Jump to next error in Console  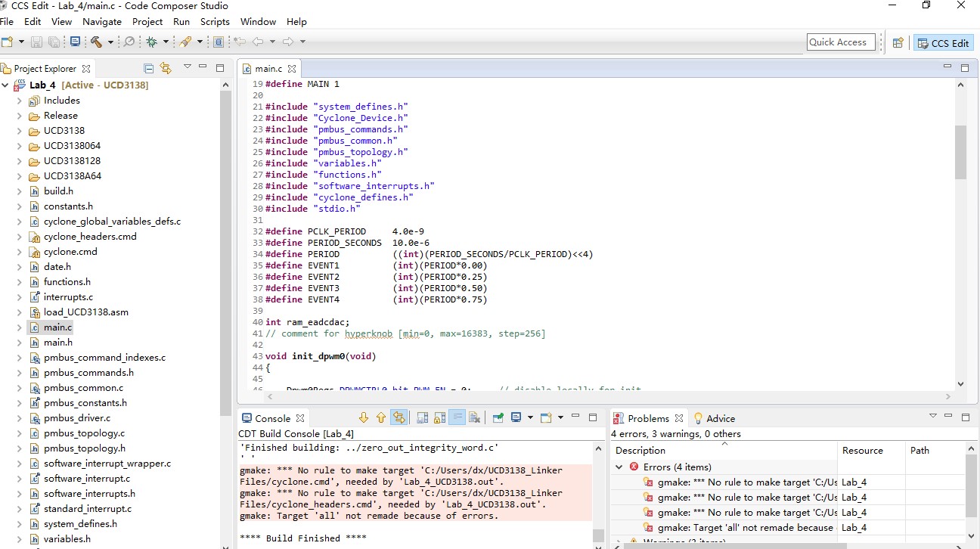(364, 417)
